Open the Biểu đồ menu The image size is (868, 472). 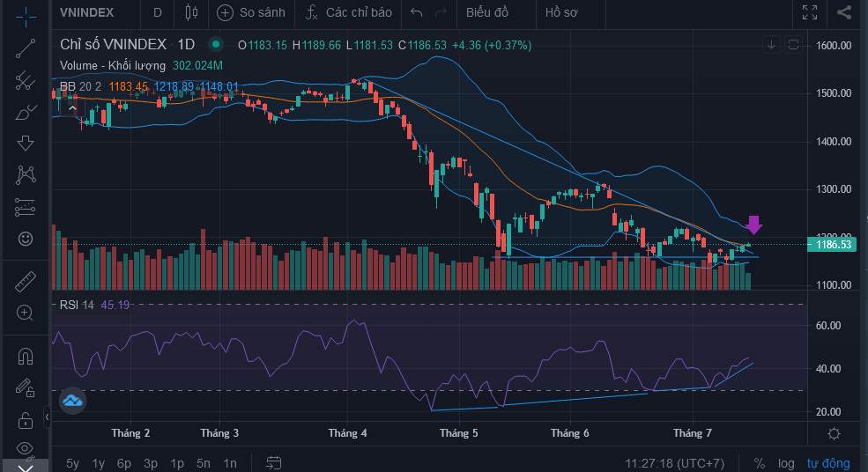[487, 12]
